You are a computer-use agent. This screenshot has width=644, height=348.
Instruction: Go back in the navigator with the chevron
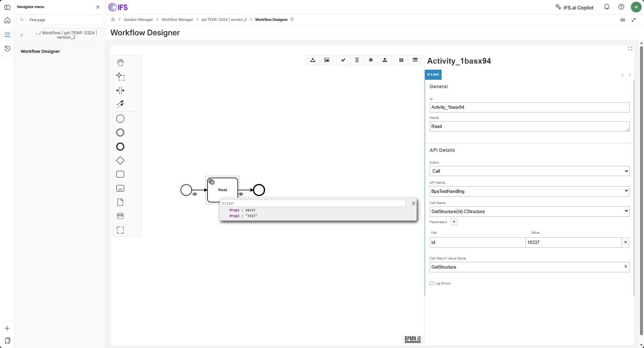22,35
